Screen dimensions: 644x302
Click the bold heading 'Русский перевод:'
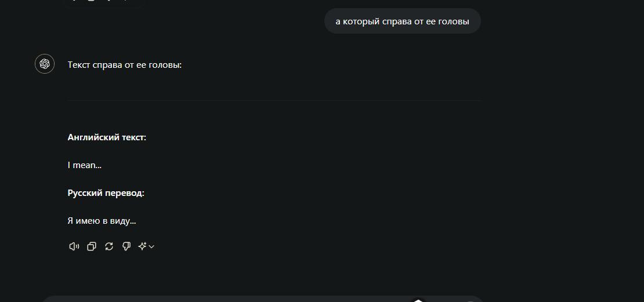106,193
